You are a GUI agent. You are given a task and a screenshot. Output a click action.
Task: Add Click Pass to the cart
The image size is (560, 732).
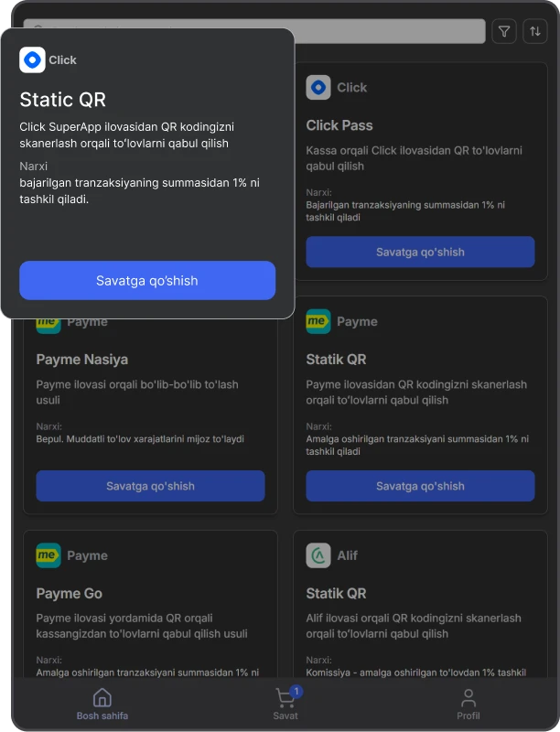420,252
